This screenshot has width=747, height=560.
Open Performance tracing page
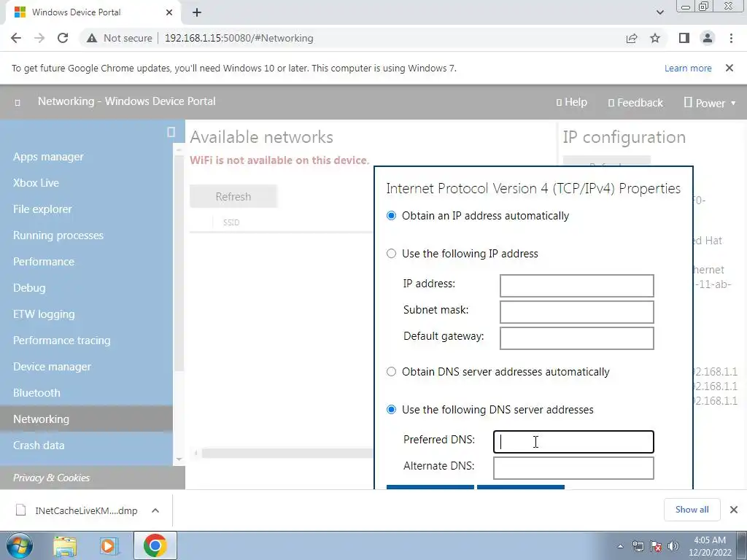[62, 341]
